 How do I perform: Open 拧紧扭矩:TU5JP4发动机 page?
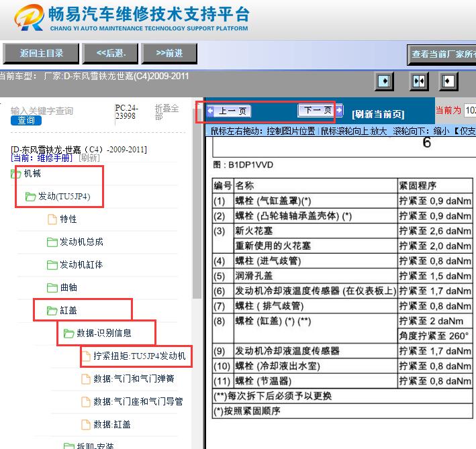coord(140,356)
